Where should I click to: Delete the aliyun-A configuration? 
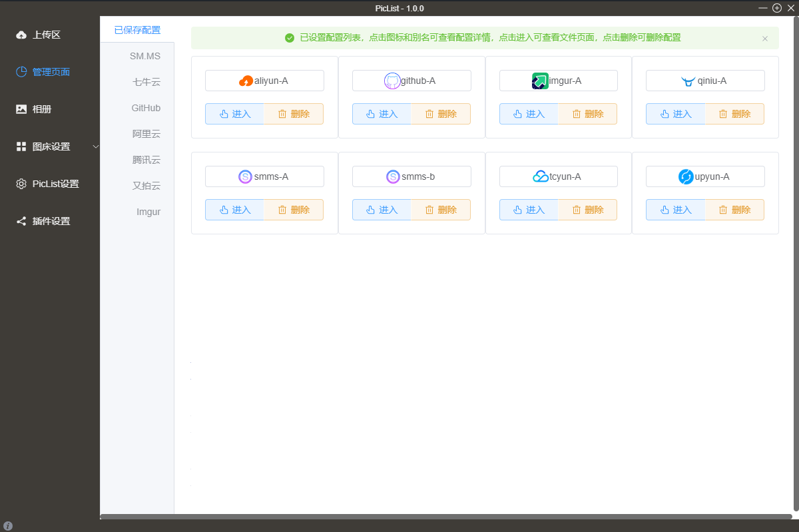pos(294,114)
